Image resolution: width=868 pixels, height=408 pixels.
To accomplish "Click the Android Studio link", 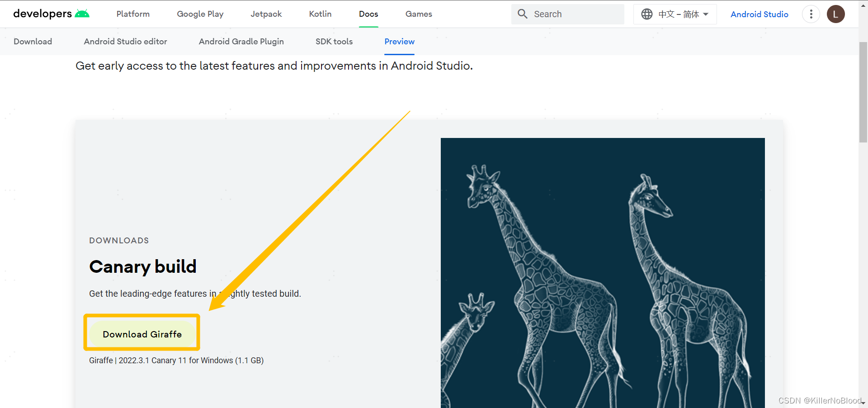I will coord(759,14).
